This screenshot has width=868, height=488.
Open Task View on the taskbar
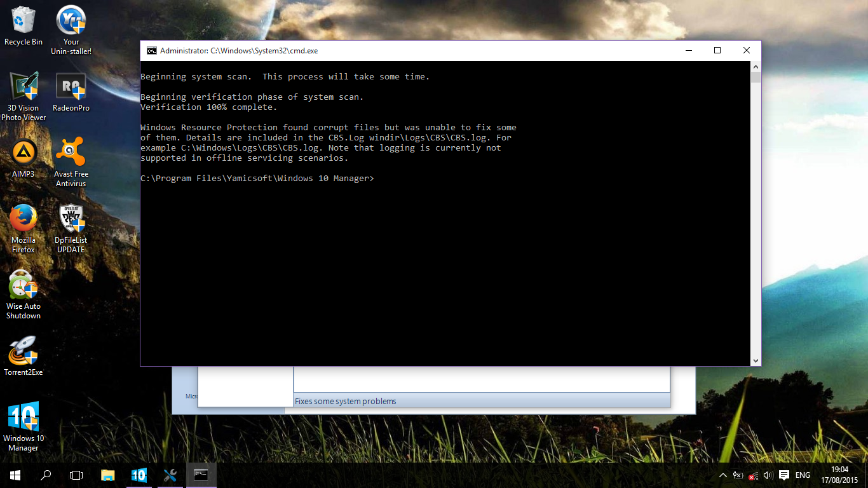(x=76, y=475)
